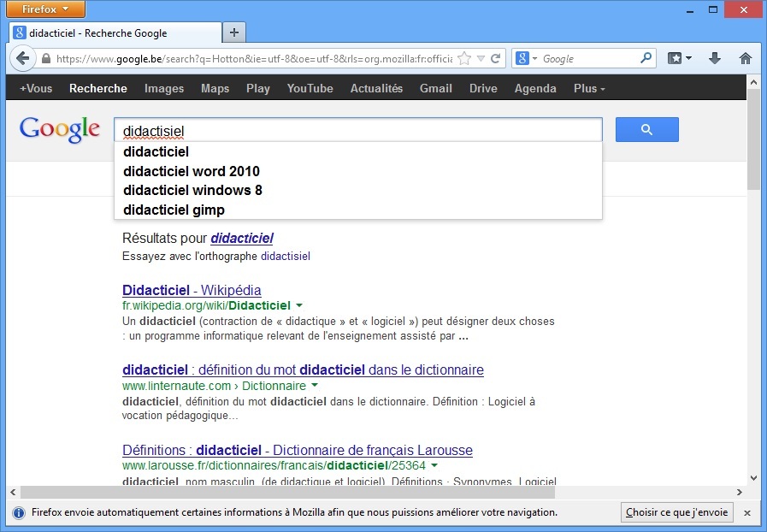The image size is (767, 532).
Task: Go to the Home page icon
Action: click(x=746, y=59)
